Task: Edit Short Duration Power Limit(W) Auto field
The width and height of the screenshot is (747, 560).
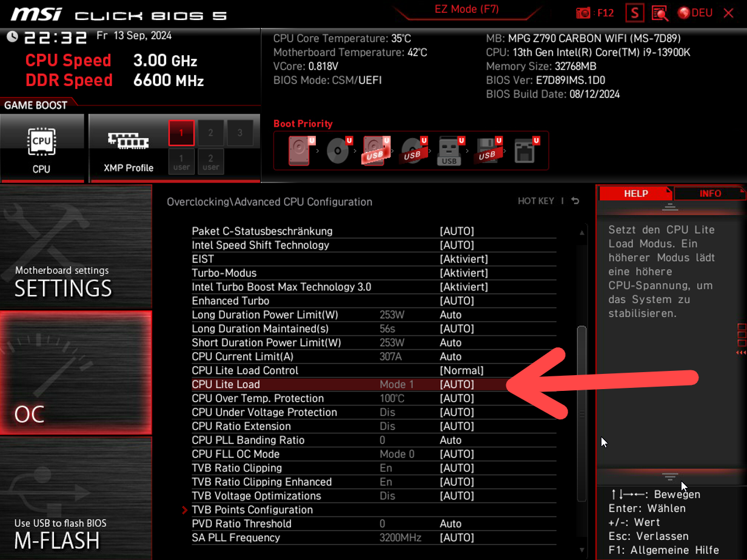Action: (x=451, y=342)
